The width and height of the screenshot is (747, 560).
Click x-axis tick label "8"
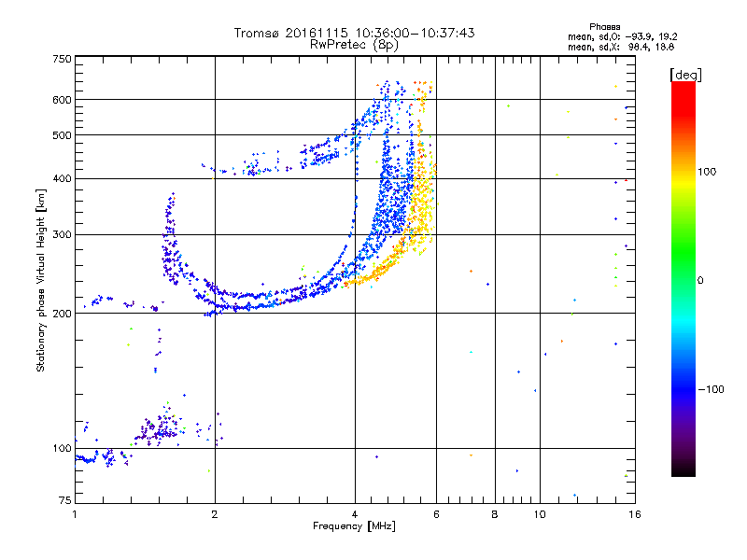pos(495,514)
